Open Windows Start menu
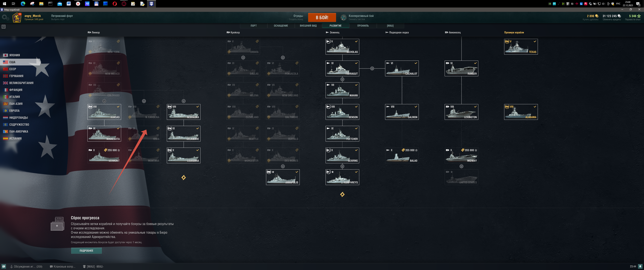The image size is (644, 270). pos(4,4)
